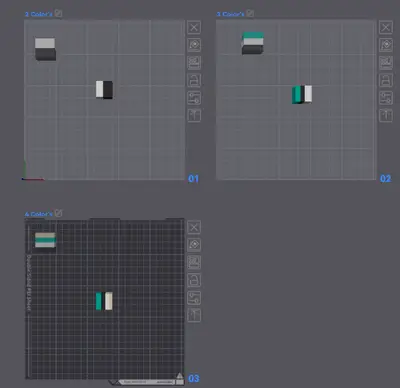The width and height of the screenshot is (400, 388).
Task: Edit the "2 Color's" plate name via pencil icon
Action: (58, 13)
